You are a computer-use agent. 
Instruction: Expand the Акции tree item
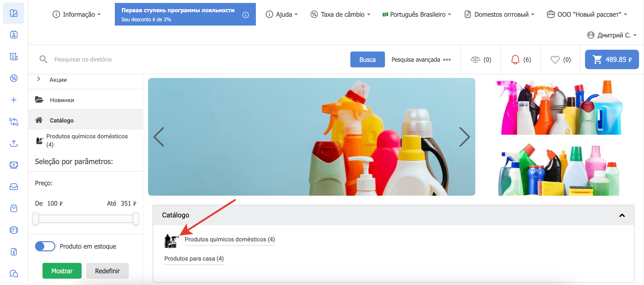(38, 79)
